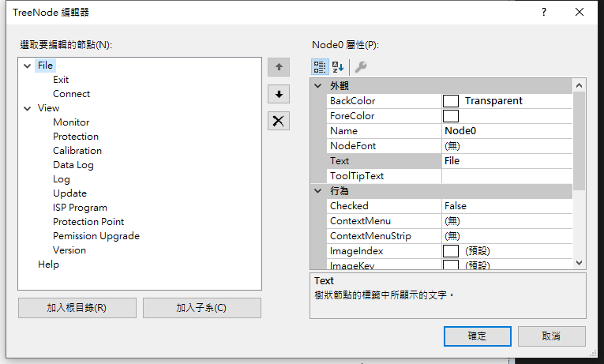This screenshot has height=364, width=604.
Task: Select the BackColor property label
Action: point(352,101)
